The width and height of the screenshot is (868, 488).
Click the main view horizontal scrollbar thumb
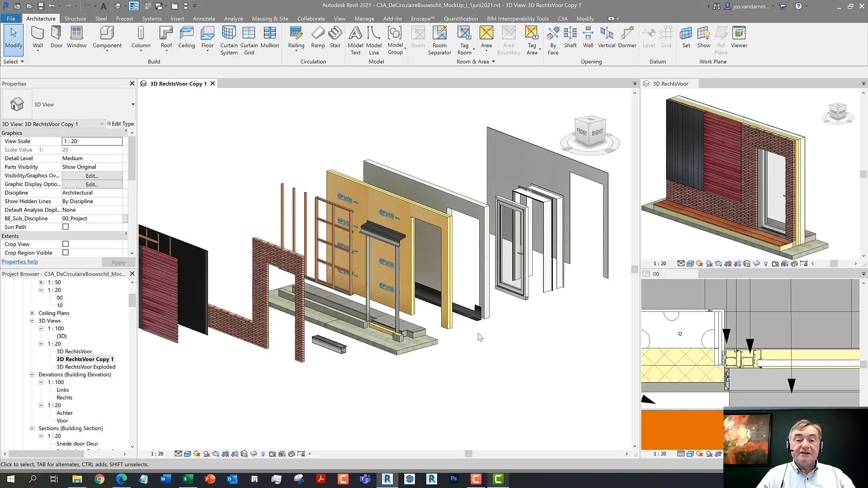click(x=468, y=454)
